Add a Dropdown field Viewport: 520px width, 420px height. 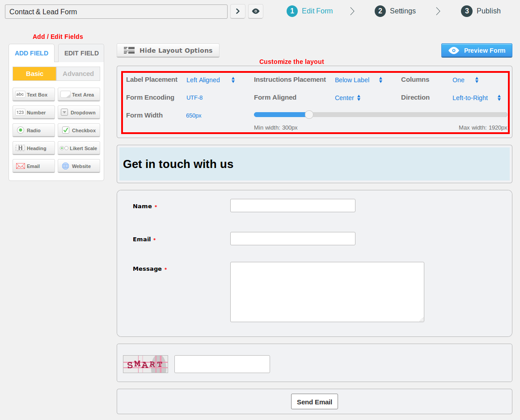(79, 112)
